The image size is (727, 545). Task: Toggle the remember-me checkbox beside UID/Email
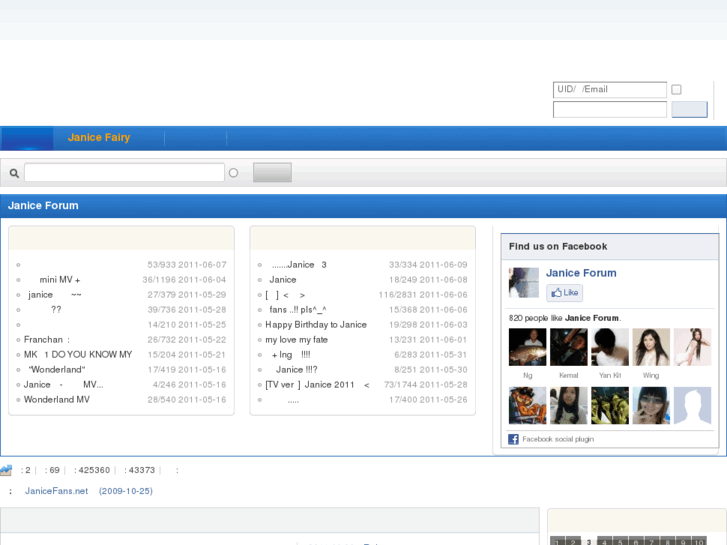point(676,90)
